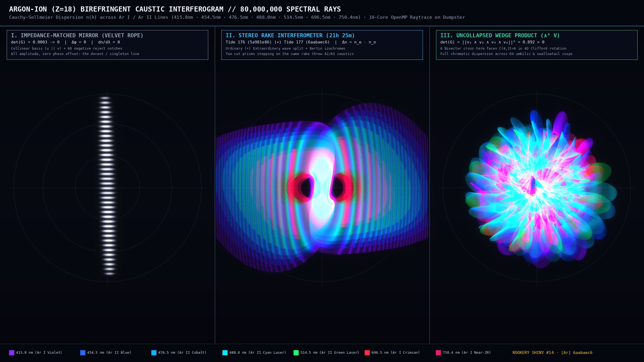The height and width of the screenshot is (362, 644).
Task: Select the Stereo Rake Interferometer panel title
Action: (x=290, y=35)
